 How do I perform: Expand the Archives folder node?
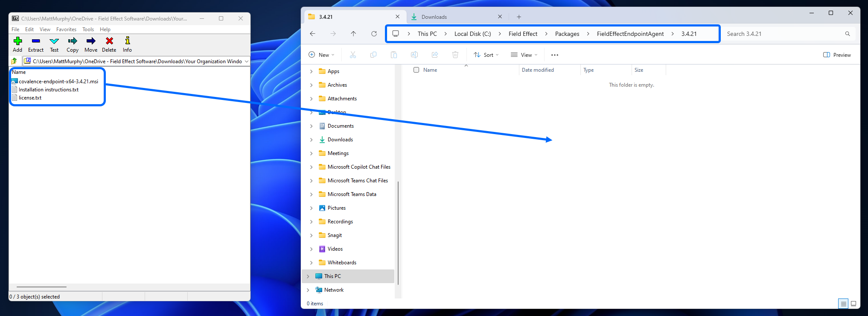click(x=311, y=85)
